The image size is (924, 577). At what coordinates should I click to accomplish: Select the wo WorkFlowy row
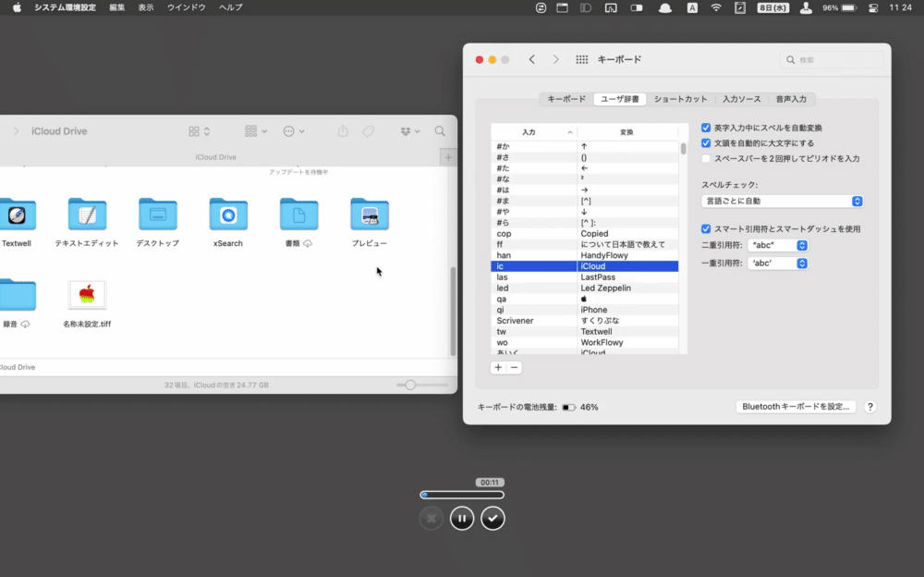coord(585,343)
